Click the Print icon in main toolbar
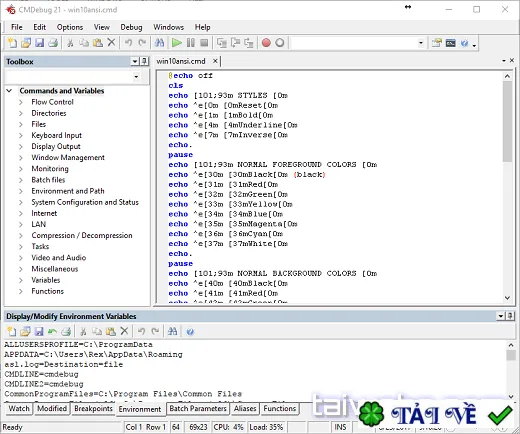This screenshot has width=520, height=434. pyautogui.click(x=53, y=43)
